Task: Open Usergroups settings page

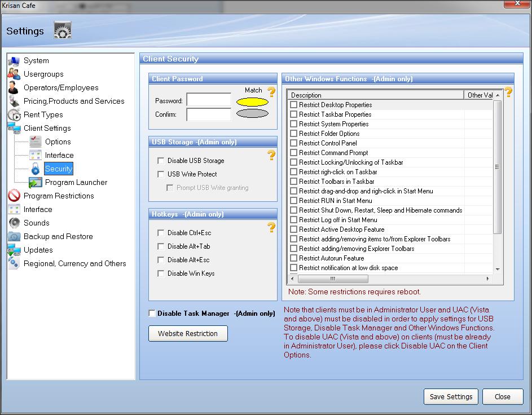Action: pos(43,74)
